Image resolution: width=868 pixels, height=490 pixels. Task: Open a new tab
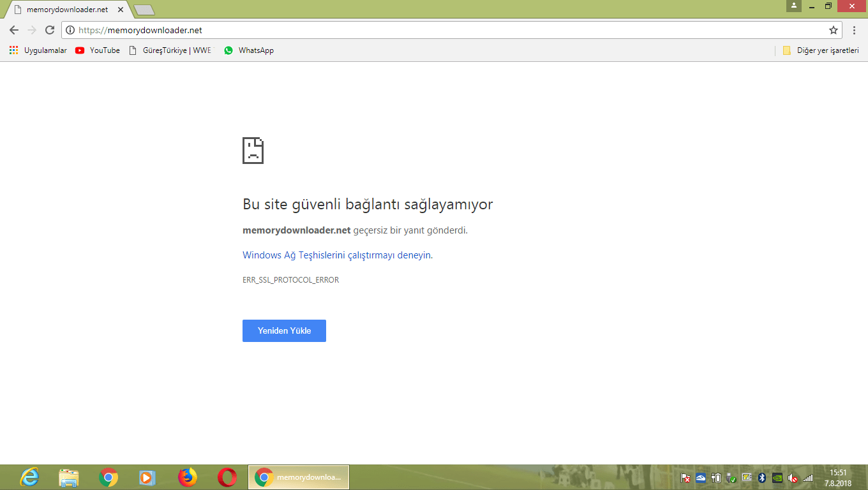pos(144,10)
